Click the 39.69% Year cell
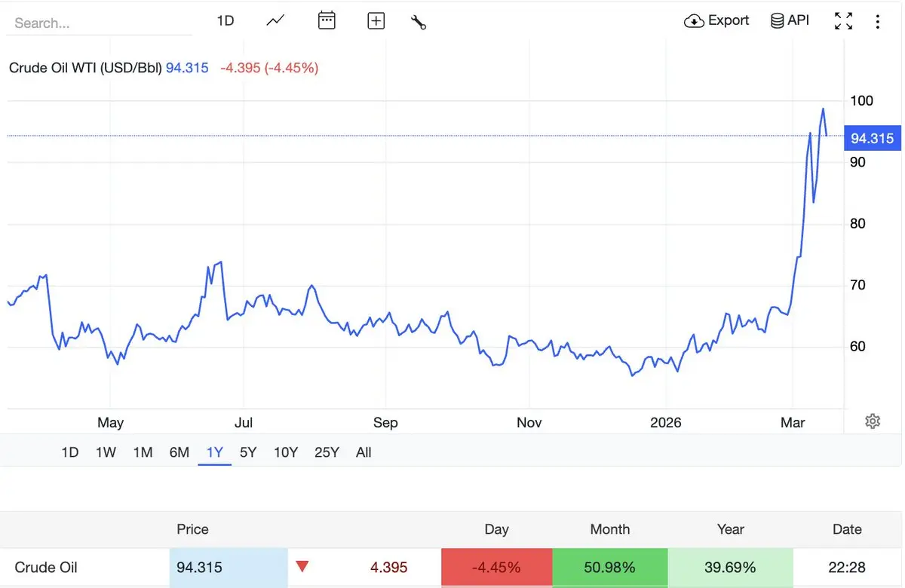This screenshot has width=905, height=588. pos(730,567)
